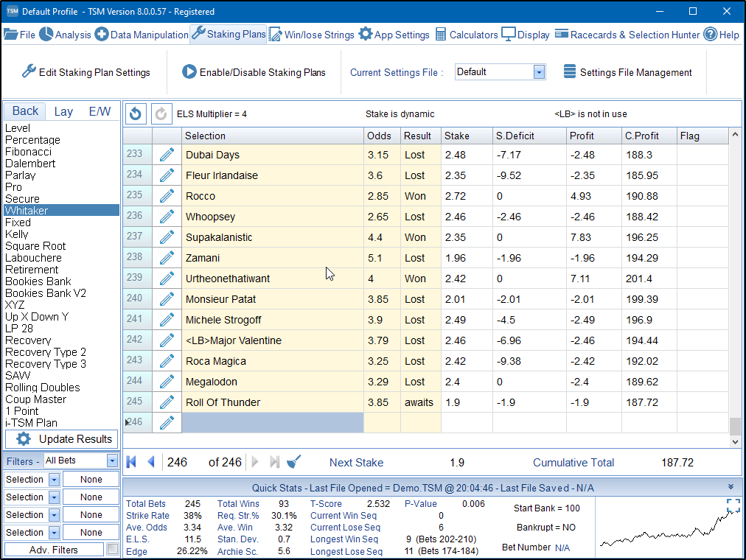Click Enable/Disable Staking Plans
746x560 pixels.
coord(253,72)
